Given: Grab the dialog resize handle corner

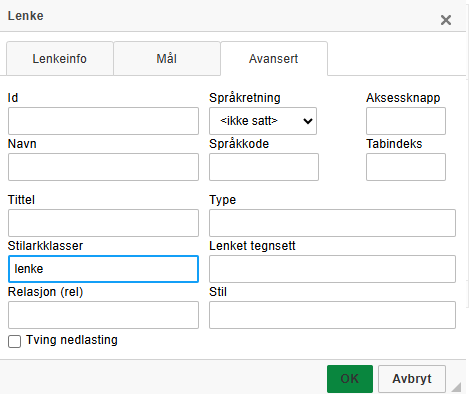Looking at the screenshot, I should click(457, 387).
